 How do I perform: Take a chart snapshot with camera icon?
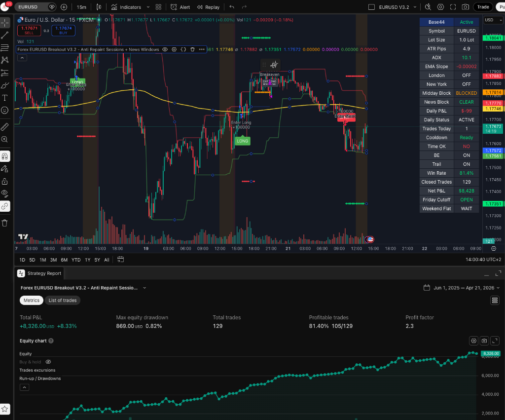[466, 7]
